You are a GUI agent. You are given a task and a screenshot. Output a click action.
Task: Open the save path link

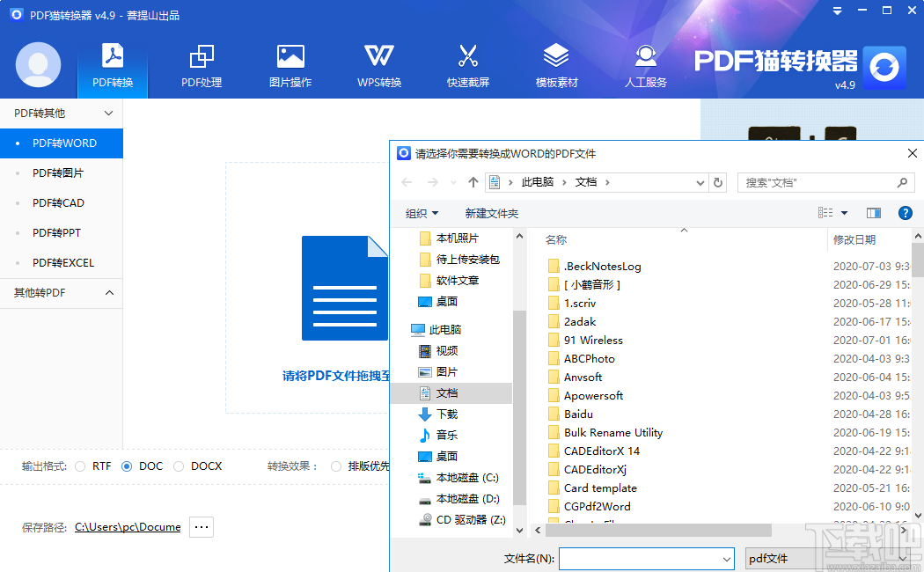click(x=128, y=527)
